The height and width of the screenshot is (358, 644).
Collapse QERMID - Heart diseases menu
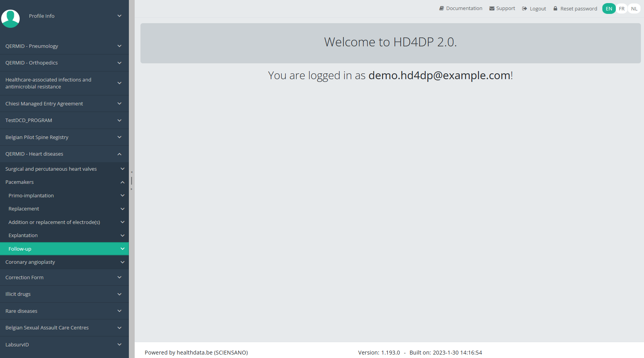[x=119, y=154]
